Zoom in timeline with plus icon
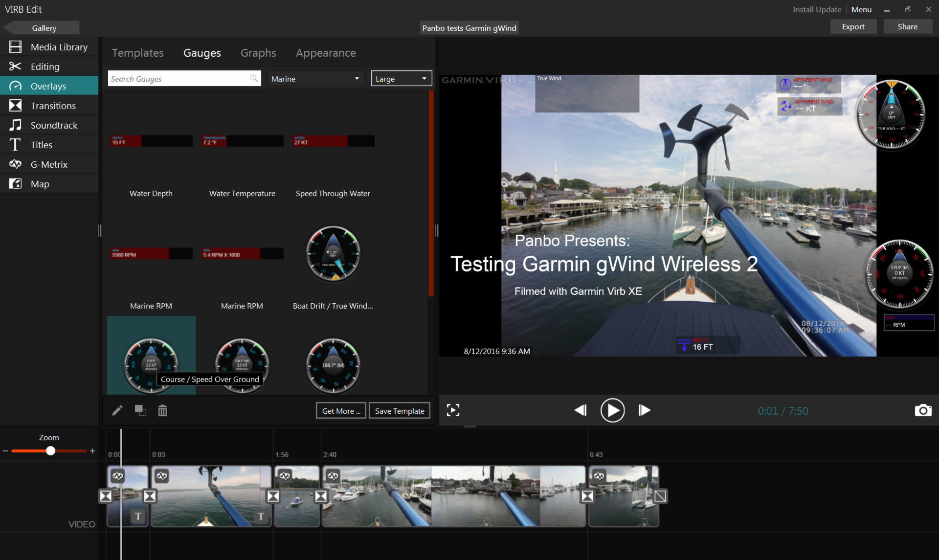 [x=92, y=451]
